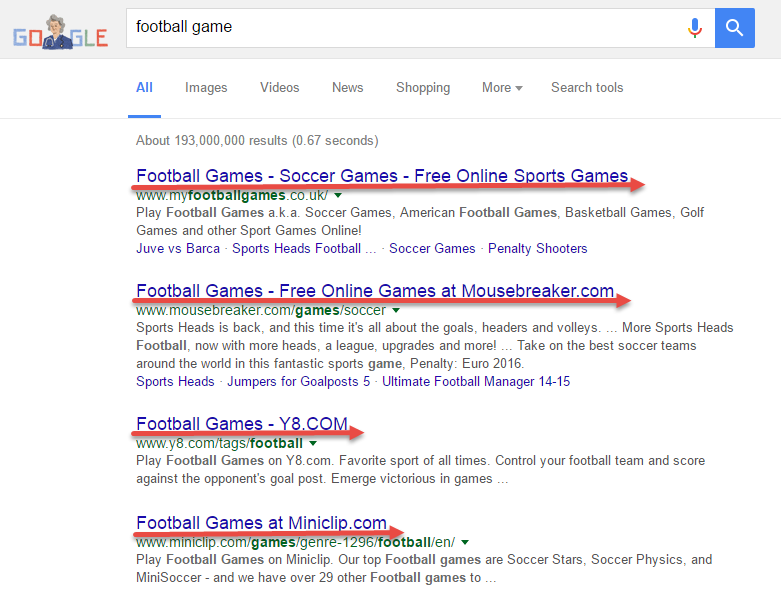Open the 'Jumpers for Goalposts 5' sitelink

[x=298, y=381]
